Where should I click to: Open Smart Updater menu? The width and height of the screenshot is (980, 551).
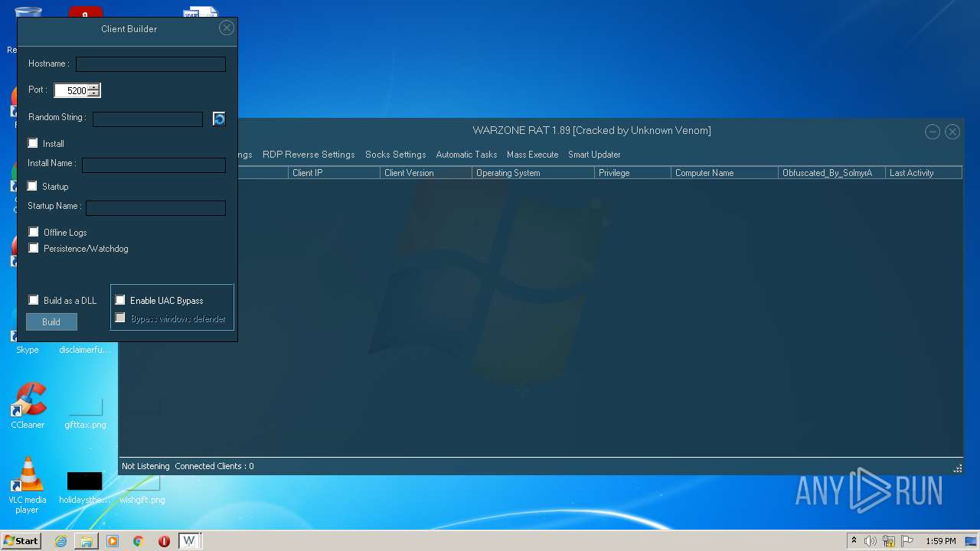pos(594,155)
